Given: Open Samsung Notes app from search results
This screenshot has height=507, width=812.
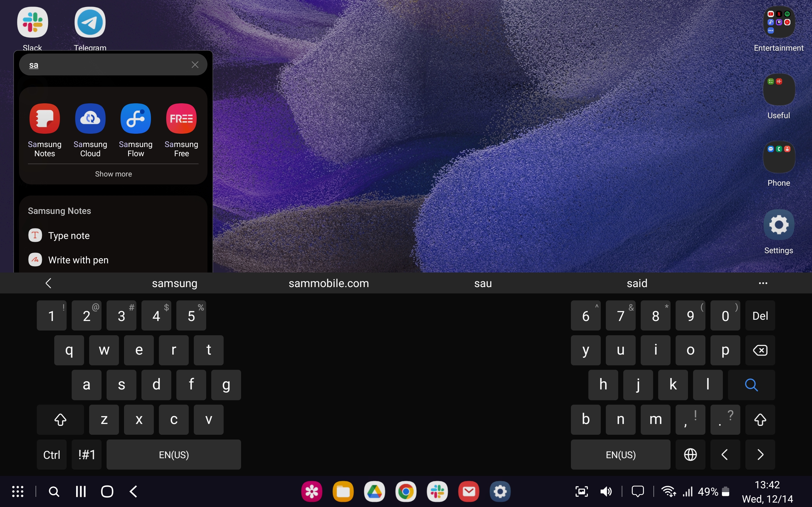Looking at the screenshot, I should 45,119.
